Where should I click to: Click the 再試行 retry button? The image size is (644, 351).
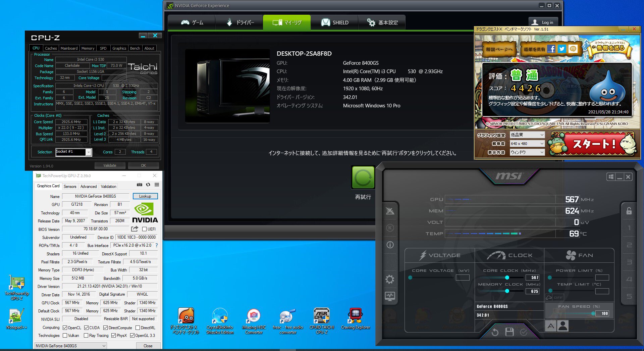[x=363, y=178]
